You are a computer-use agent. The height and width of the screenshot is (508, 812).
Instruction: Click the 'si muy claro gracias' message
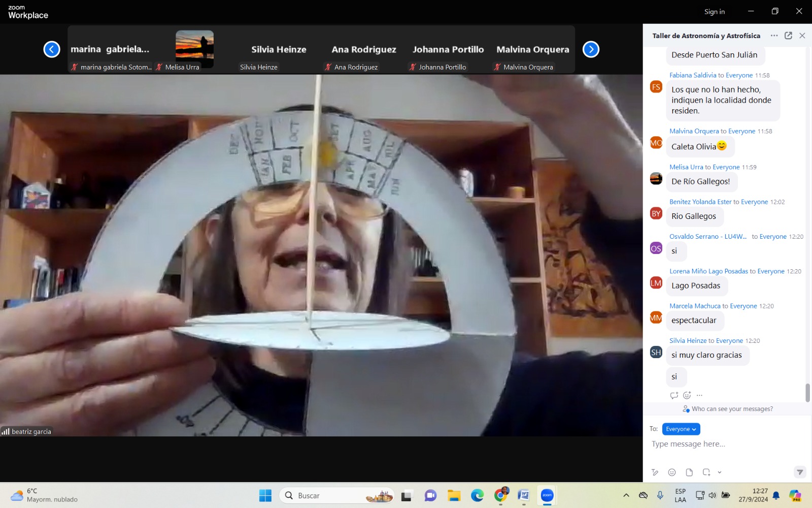click(x=707, y=355)
